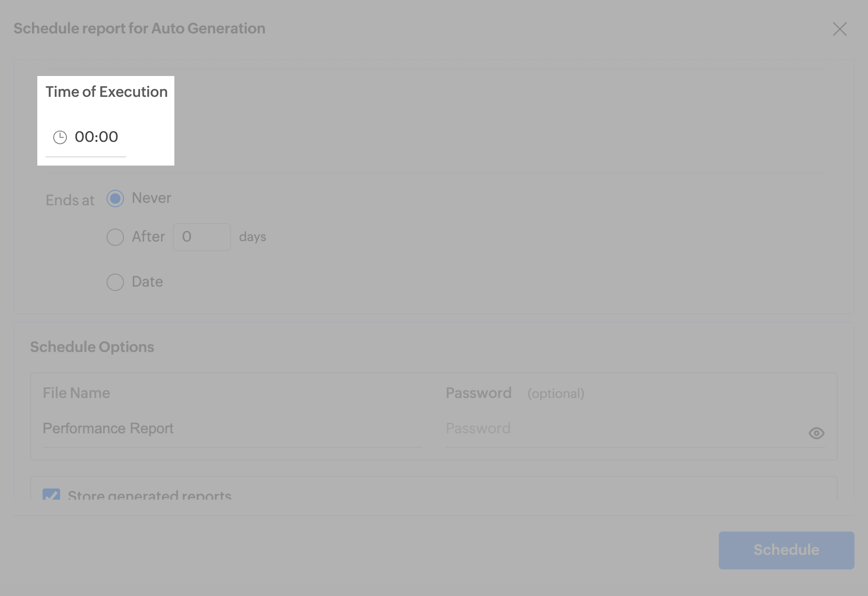
Task: Click the Time of Execution label
Action: point(107,92)
